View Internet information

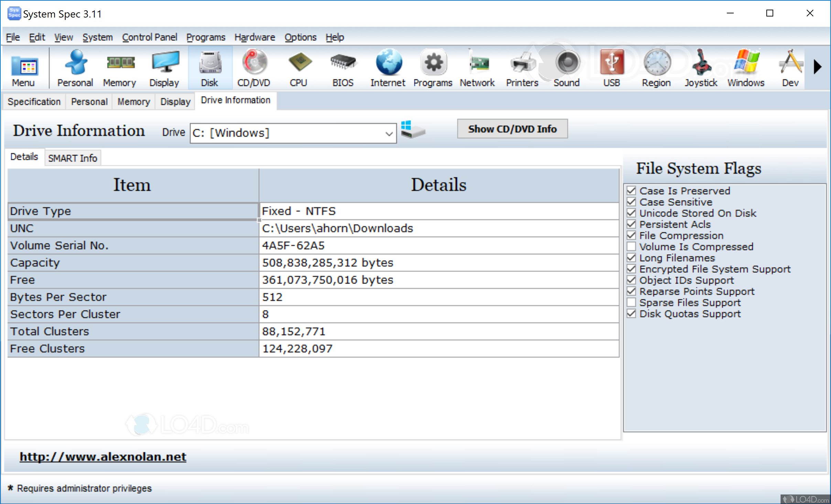coord(387,67)
